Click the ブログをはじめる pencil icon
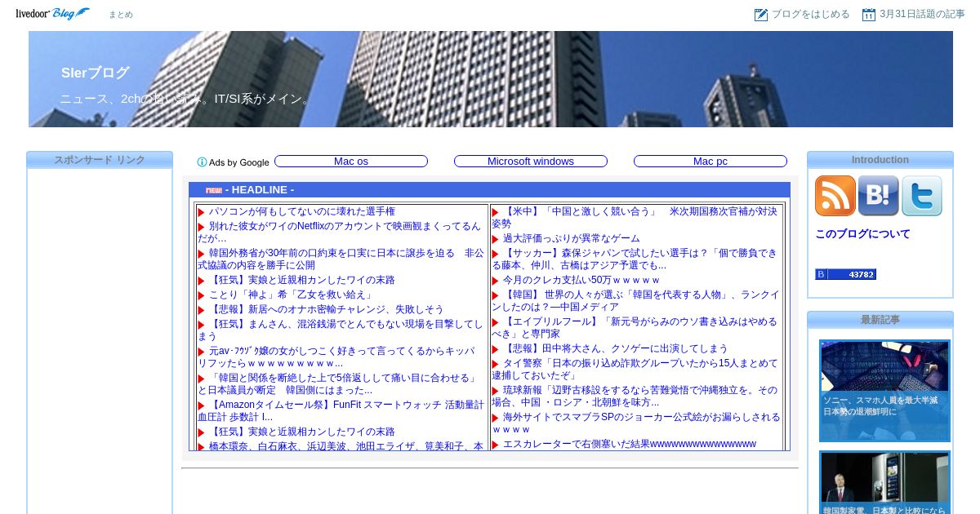 [x=761, y=15]
